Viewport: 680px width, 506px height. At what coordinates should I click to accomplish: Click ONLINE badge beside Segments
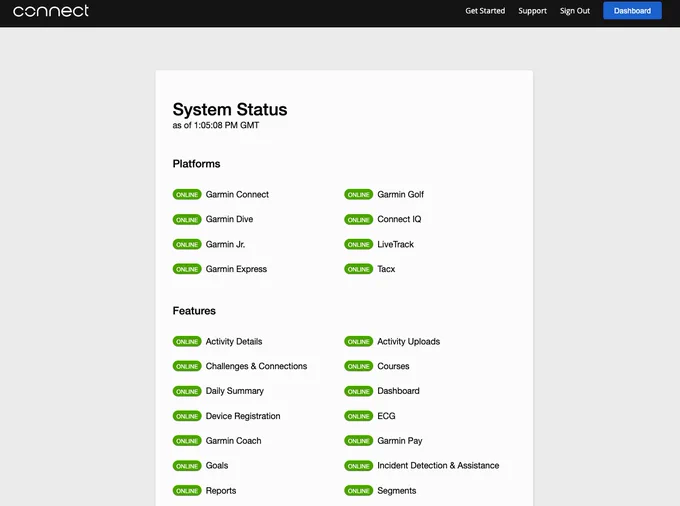click(359, 491)
